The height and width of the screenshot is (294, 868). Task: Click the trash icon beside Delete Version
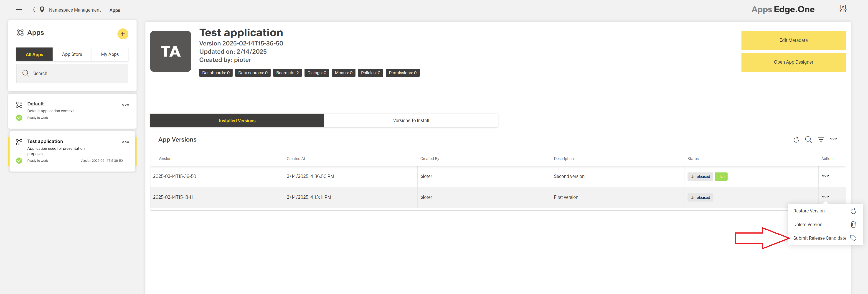853,224
